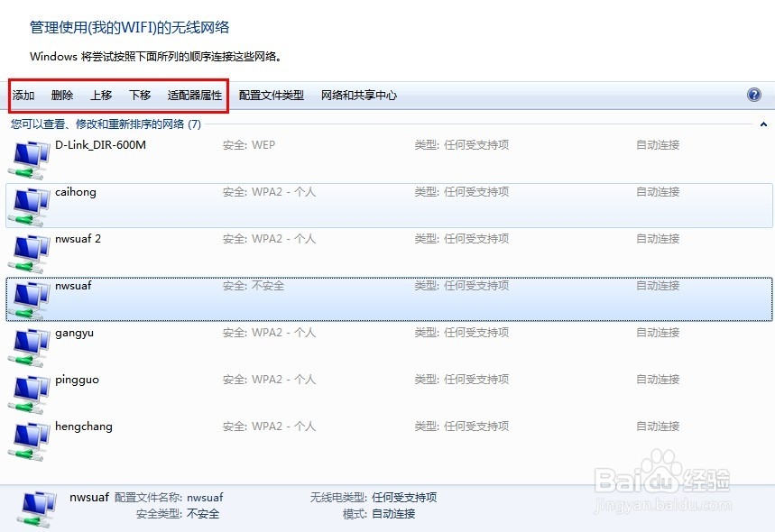
Task: Click 添加 to add a wireless network
Action: pyautogui.click(x=23, y=95)
